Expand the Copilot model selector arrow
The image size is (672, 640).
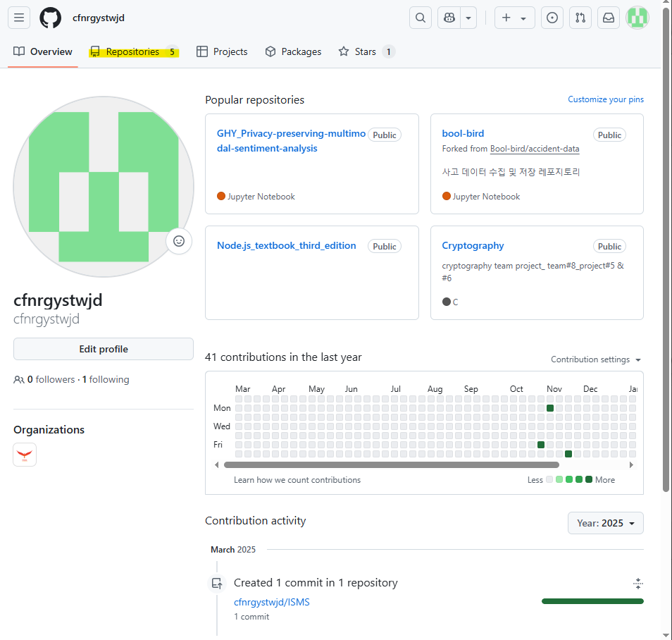click(469, 18)
